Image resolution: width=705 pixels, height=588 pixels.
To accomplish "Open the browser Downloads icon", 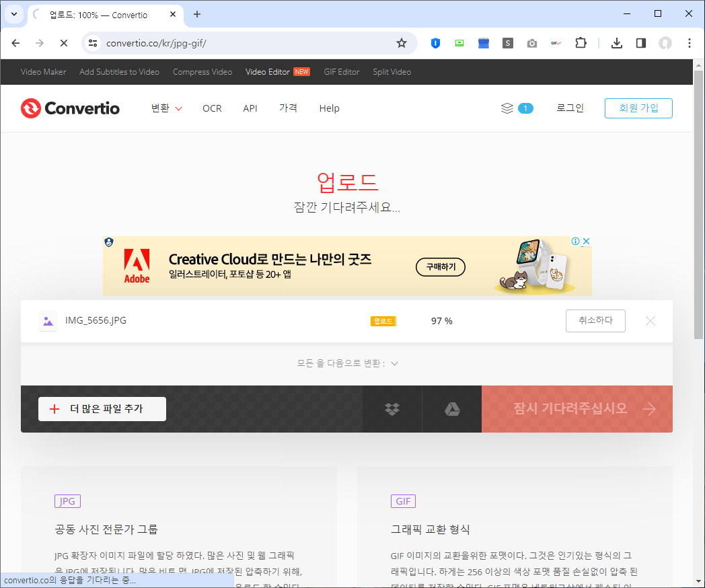I will (616, 42).
